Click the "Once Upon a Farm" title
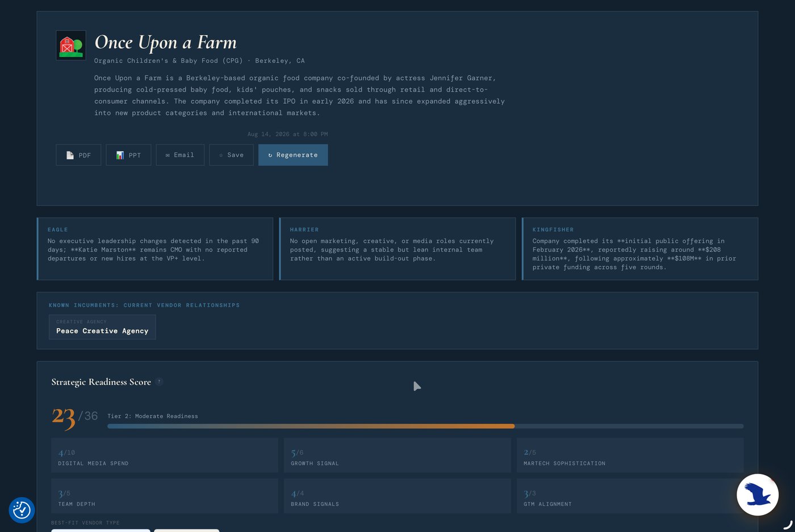The image size is (795, 532). click(165, 43)
